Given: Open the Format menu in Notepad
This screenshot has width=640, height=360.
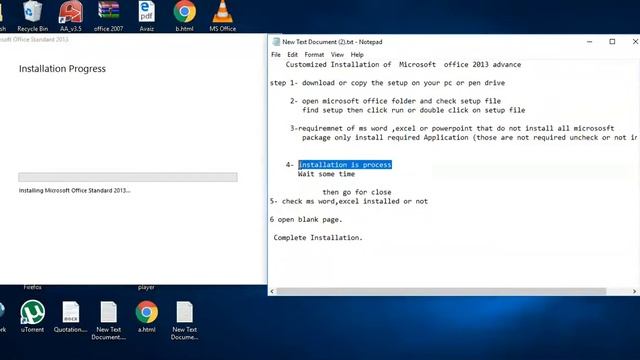Looking at the screenshot, I should tap(314, 55).
